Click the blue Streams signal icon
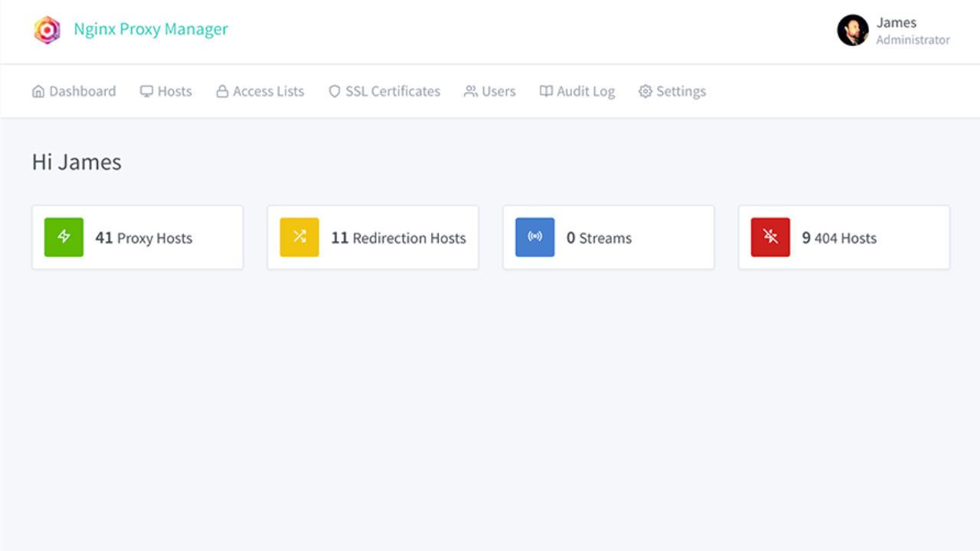Viewport: 980px width, 551px height. click(x=534, y=237)
